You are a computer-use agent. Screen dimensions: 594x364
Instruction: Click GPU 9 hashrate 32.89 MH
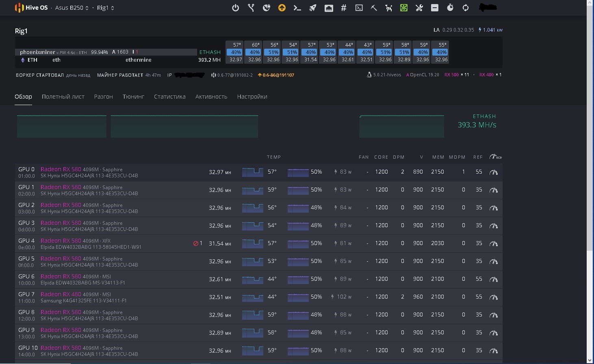click(220, 333)
